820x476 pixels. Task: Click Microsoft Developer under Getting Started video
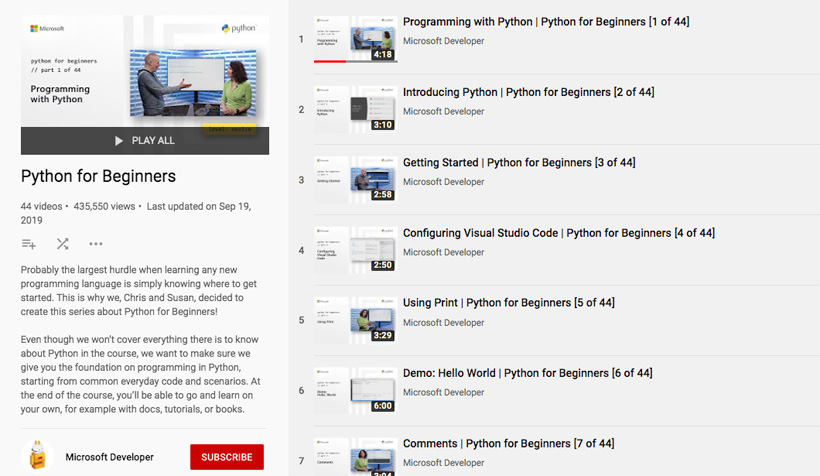click(x=443, y=182)
